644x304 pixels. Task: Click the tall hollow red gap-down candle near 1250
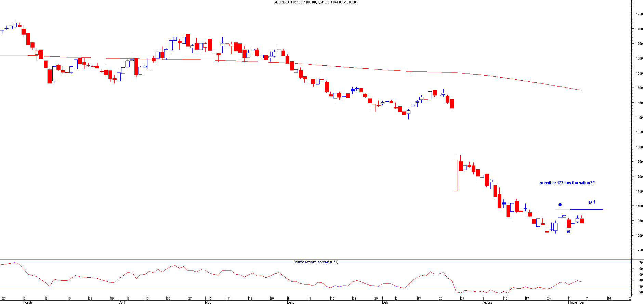(x=456, y=175)
